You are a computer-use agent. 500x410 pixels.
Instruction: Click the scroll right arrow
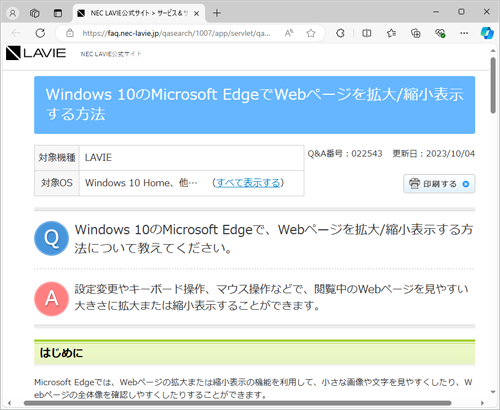tap(483, 403)
